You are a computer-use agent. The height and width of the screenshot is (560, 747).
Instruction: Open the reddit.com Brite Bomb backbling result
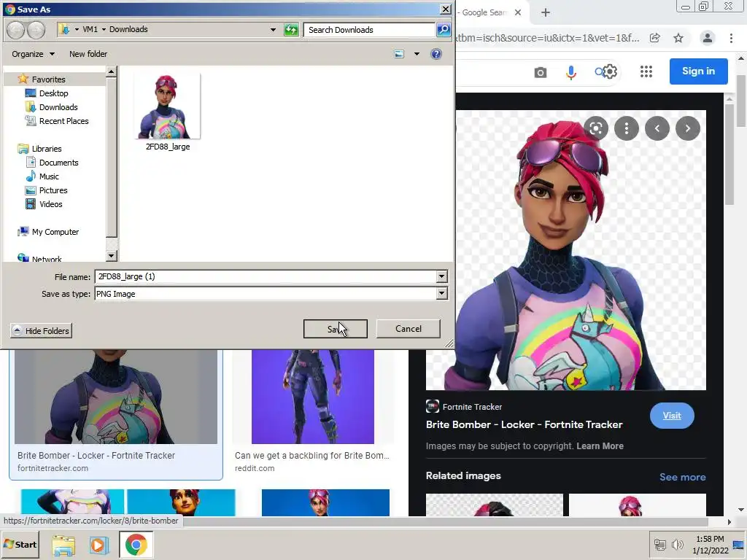click(312, 411)
